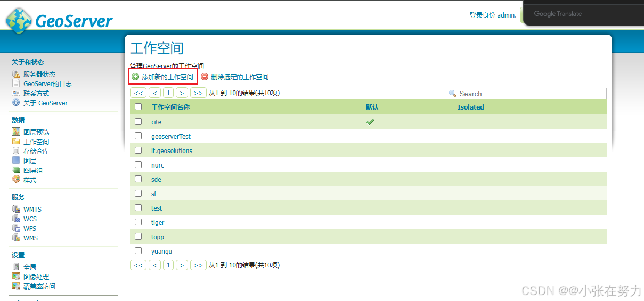Go to next page using top > button
644x301 pixels.
click(182, 93)
